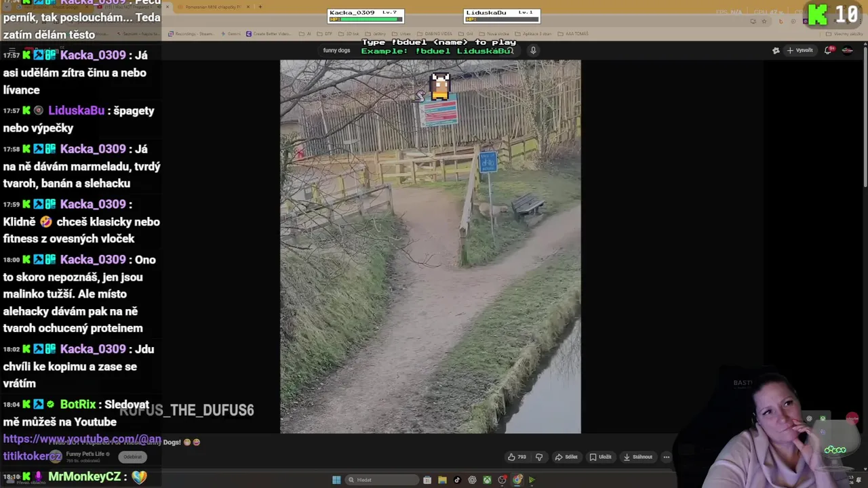
Task: Click the YouTube settings gear icon beside Vytvořit
Action: click(776, 50)
